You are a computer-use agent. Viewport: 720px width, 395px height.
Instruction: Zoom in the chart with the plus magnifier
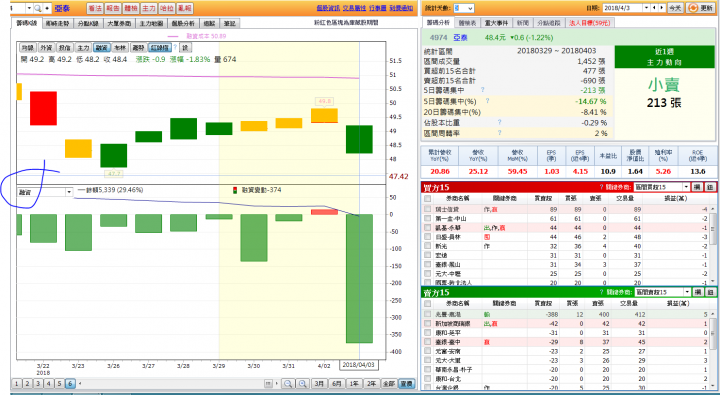[x=303, y=384]
